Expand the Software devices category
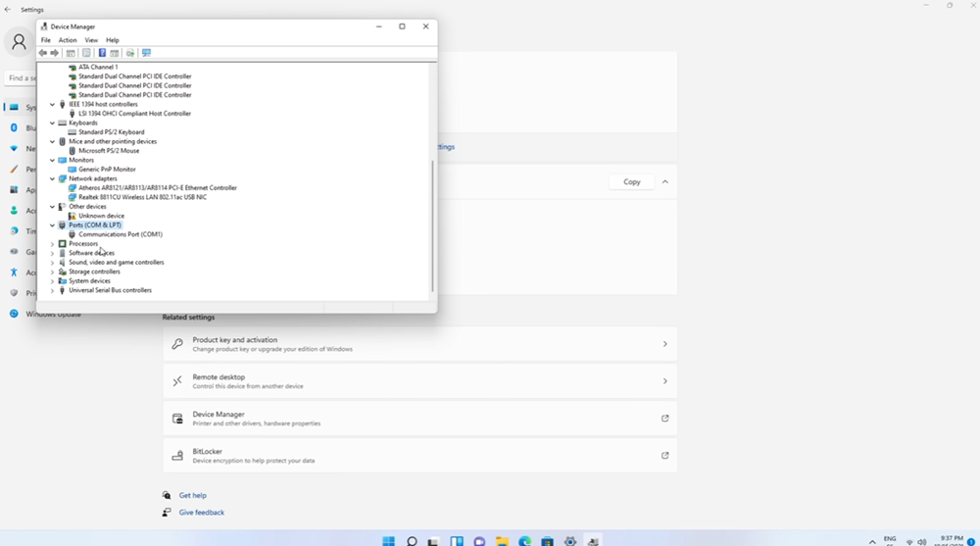Image resolution: width=980 pixels, height=546 pixels. coord(53,253)
